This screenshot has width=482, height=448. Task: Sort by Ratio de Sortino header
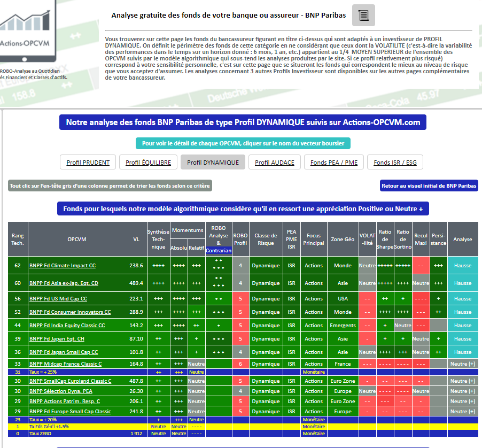click(x=403, y=239)
